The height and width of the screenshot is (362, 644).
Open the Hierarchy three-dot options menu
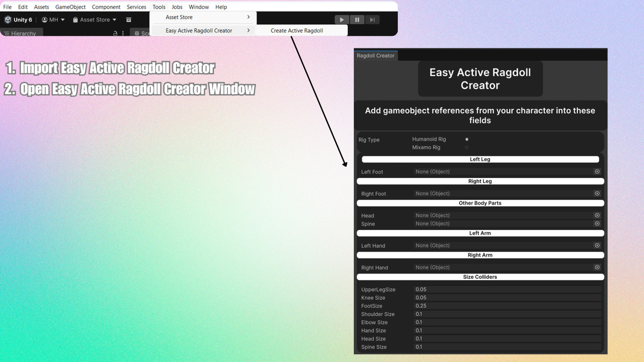[x=122, y=33]
